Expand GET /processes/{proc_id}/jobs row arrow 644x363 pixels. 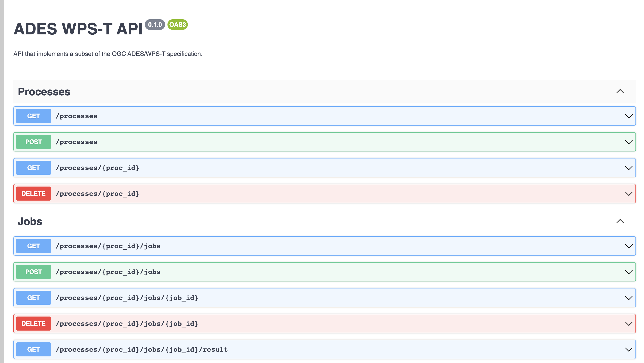click(x=628, y=246)
